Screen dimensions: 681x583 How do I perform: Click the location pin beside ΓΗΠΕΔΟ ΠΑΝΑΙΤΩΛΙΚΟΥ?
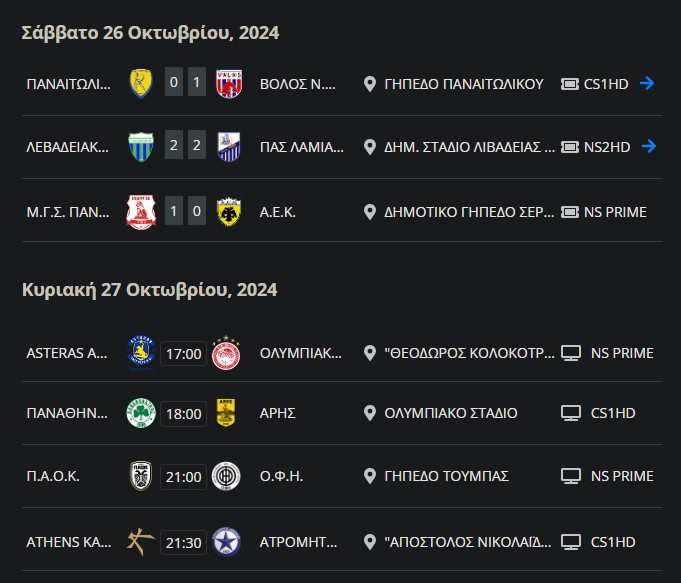(x=370, y=84)
